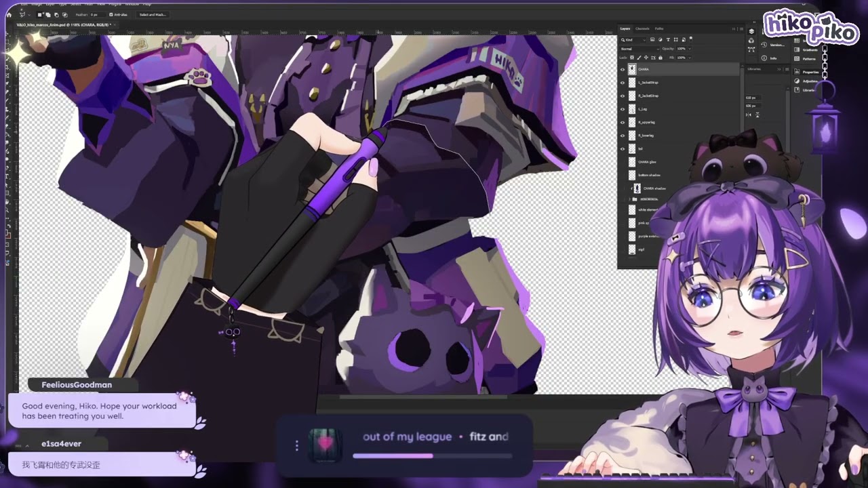This screenshot has height=488, width=868.
Task: Hide the L_JacketStrap layer
Action: [x=623, y=83]
